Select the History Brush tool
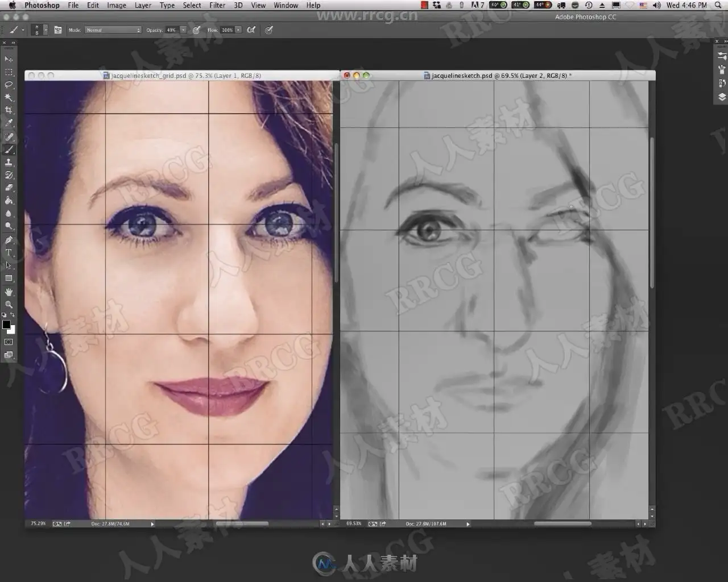This screenshot has width=728, height=582. click(9, 175)
